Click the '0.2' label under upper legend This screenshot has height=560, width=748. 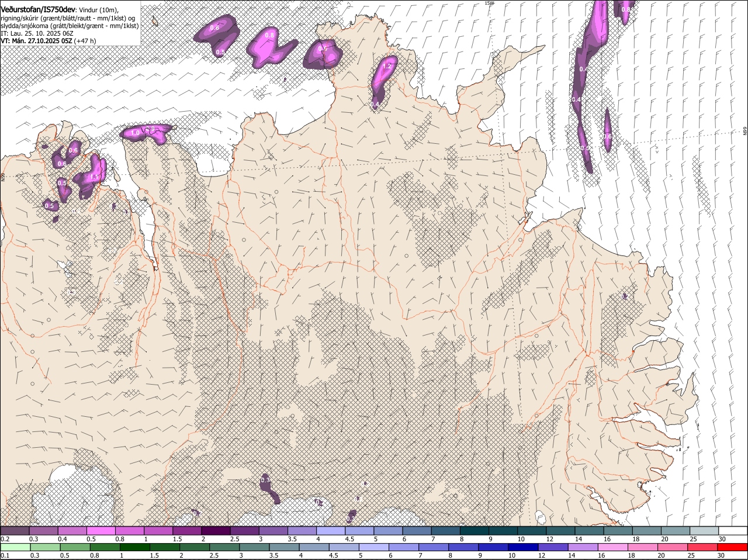5,539
